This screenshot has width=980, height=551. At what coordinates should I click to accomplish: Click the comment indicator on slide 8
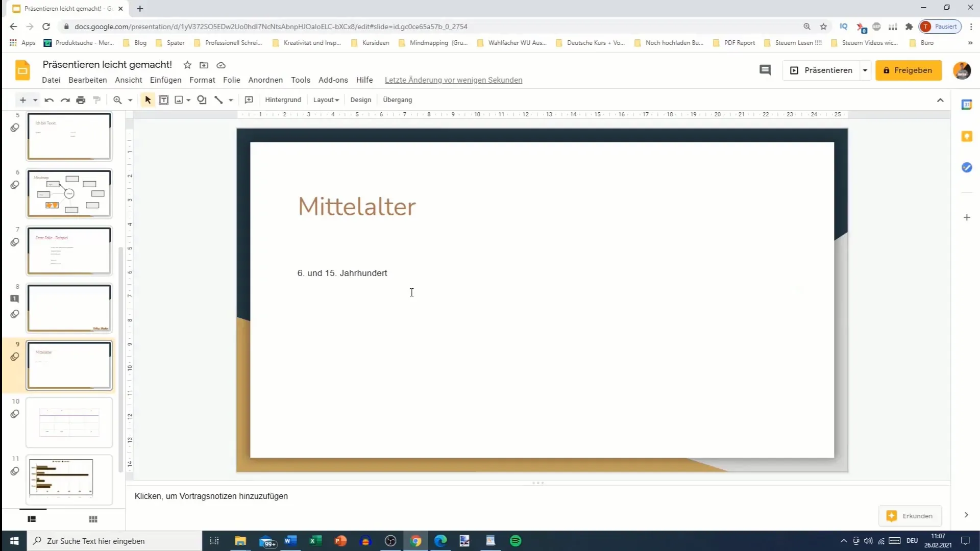(x=15, y=298)
